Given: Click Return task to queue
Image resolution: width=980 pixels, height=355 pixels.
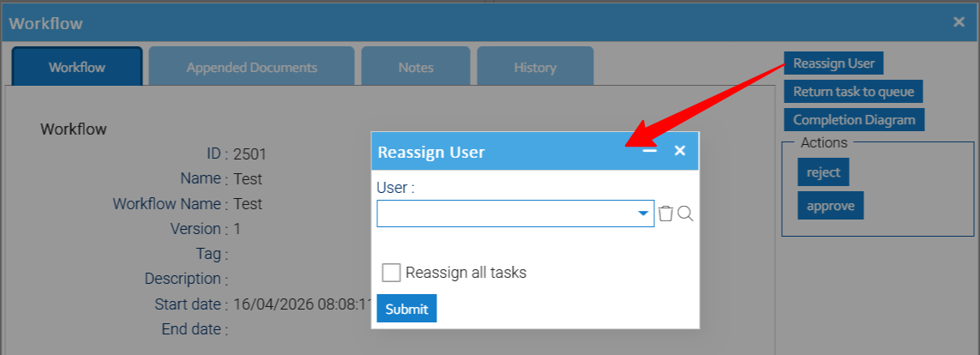Looking at the screenshot, I should coord(853,92).
